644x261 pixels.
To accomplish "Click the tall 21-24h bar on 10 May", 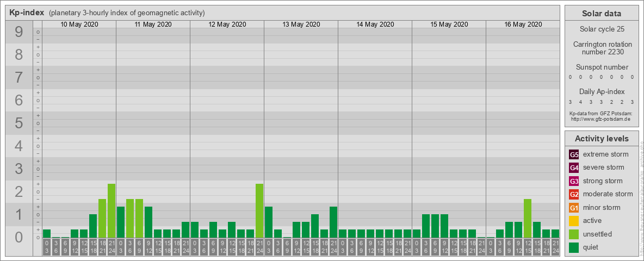I will pos(112,210).
